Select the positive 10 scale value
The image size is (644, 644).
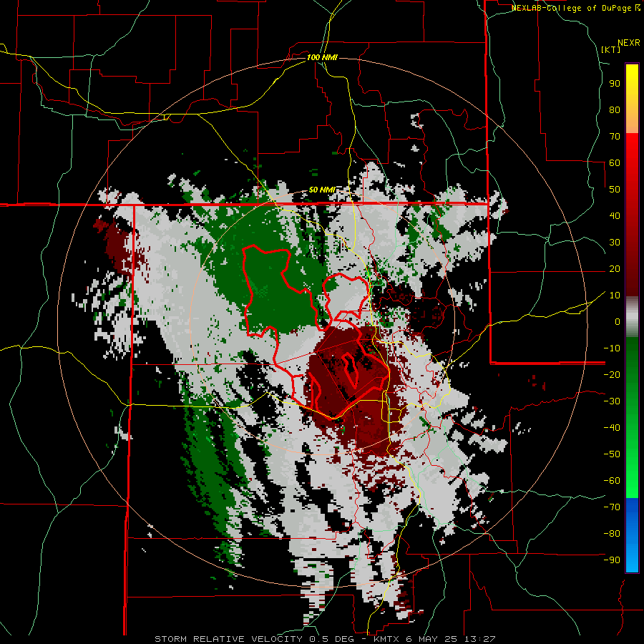coord(615,296)
